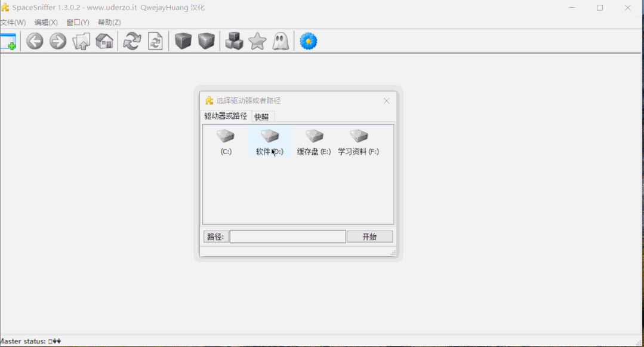Click the 开始 button to start scanning
Screen dimensions: 644x347
[x=369, y=236]
